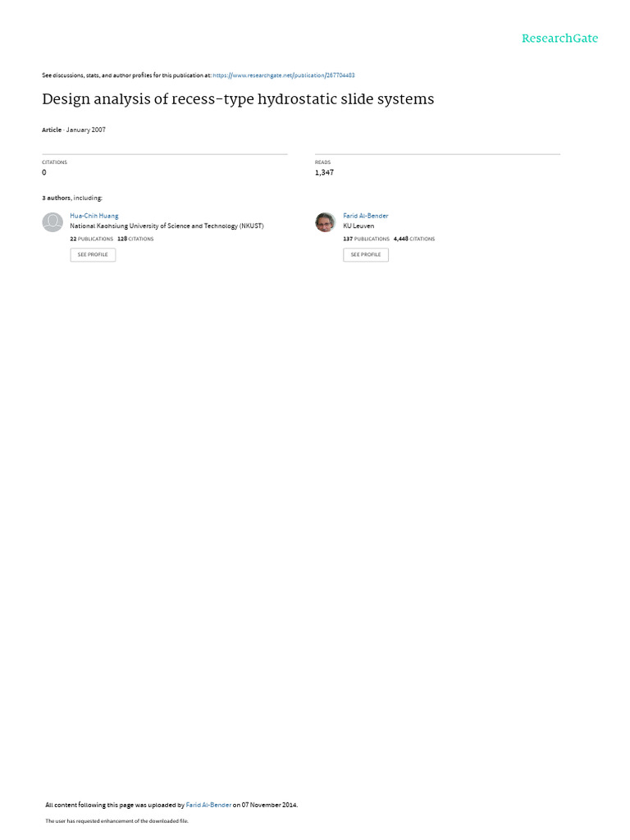Viewport: 630px width, 840px height.
Task: Click Farid Al-Bender's profile photo
Action: [x=325, y=221]
